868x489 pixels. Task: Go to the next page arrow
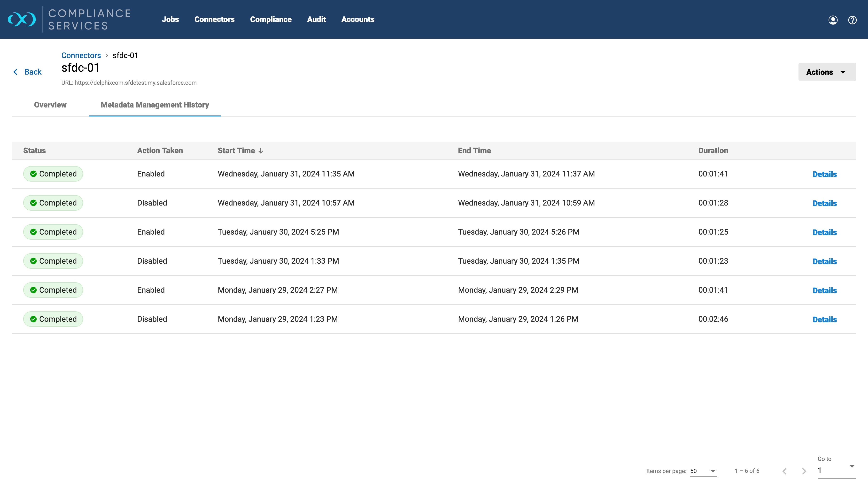point(804,471)
